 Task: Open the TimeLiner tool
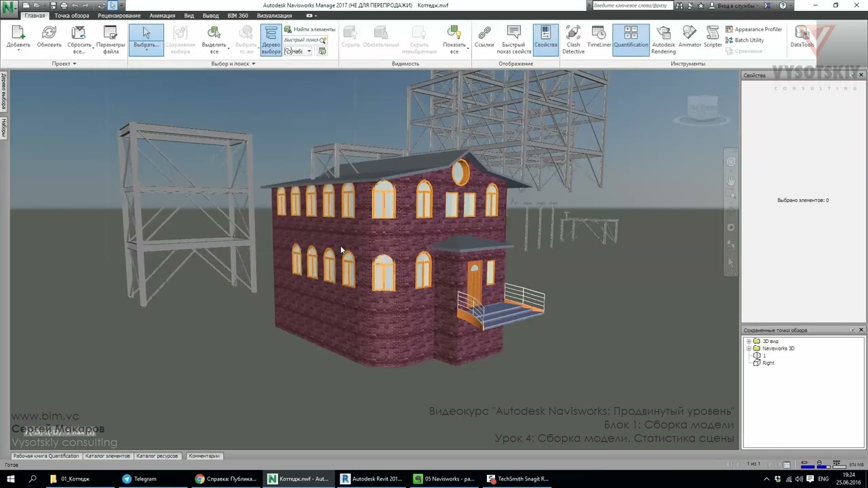coord(599,38)
